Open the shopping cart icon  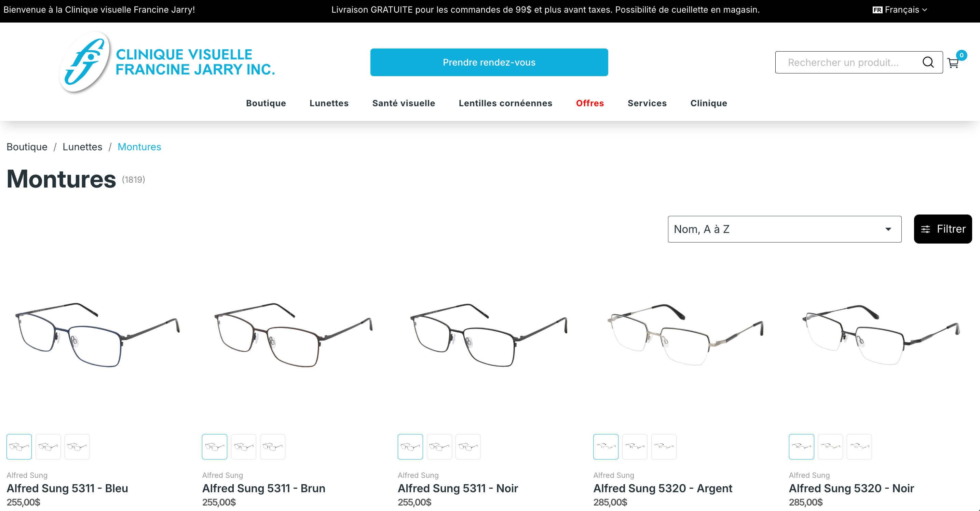tap(953, 63)
